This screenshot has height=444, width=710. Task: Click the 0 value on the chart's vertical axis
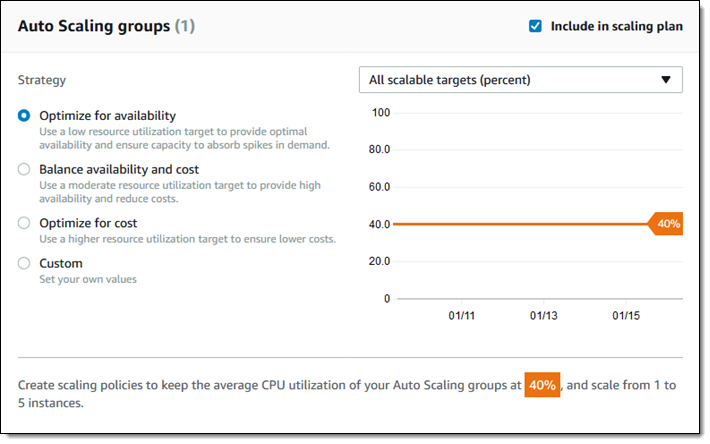(386, 299)
